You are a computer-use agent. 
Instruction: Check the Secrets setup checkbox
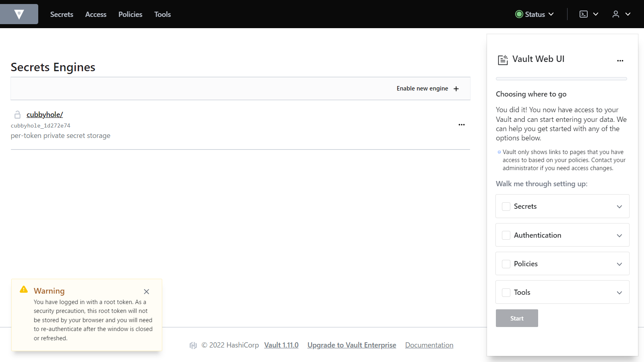pyautogui.click(x=506, y=206)
